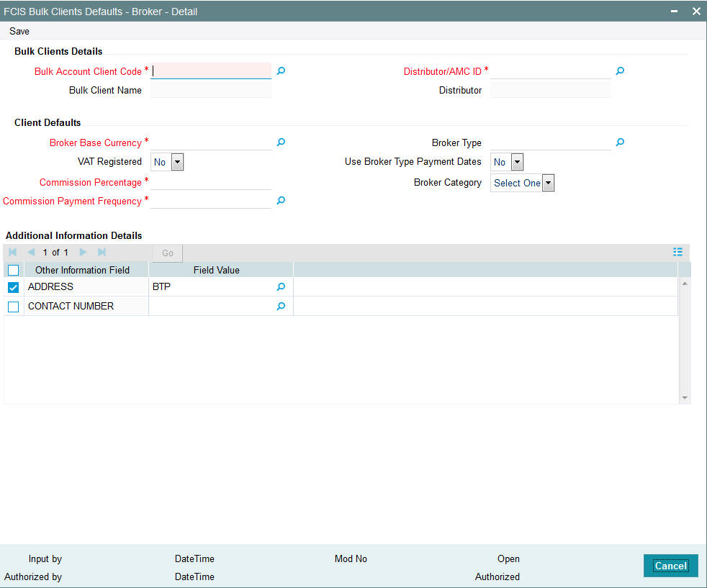
Task: Focus the Broker Type input field
Action: (x=551, y=143)
